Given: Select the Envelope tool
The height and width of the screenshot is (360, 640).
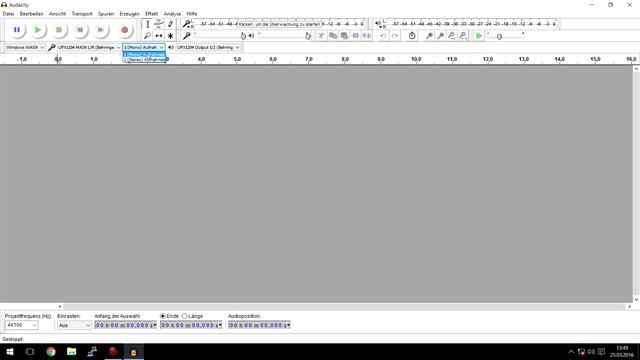Looking at the screenshot, I should [x=159, y=24].
